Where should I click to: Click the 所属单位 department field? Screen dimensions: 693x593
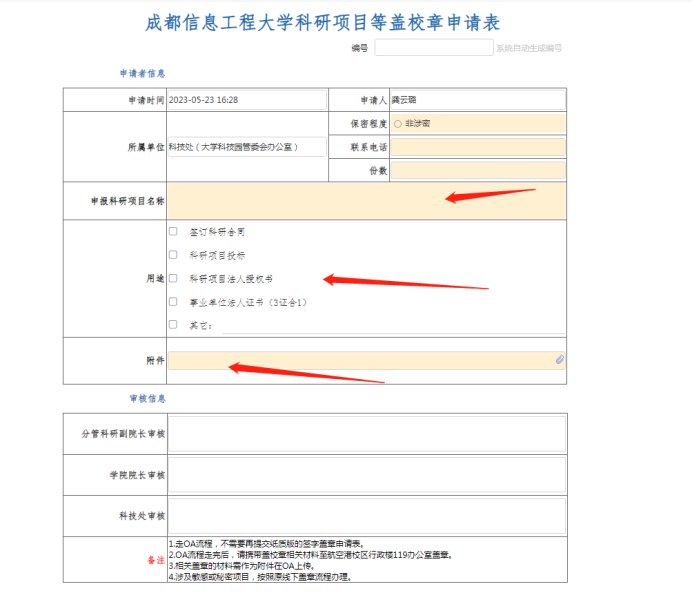tap(246, 147)
